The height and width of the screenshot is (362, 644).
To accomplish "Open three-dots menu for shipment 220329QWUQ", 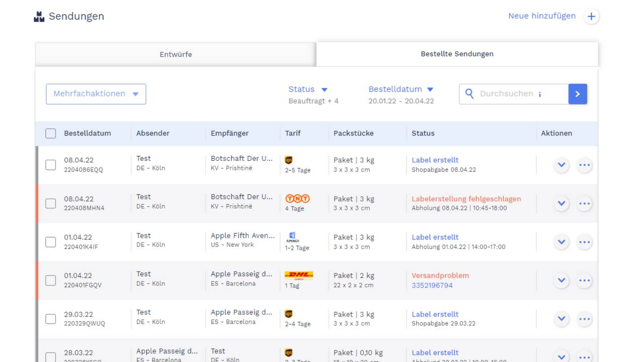I will coord(584,319).
